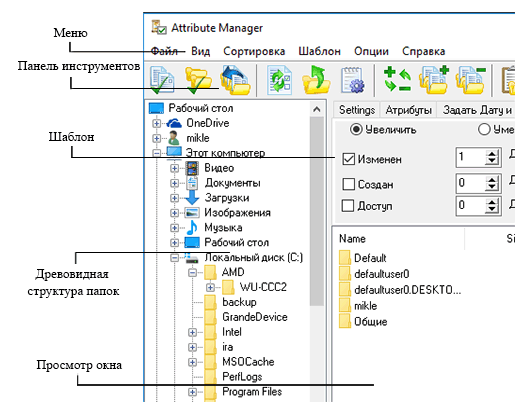Collapse the Локальный диск (C:) node
515x414 pixels.
pyautogui.click(x=174, y=258)
